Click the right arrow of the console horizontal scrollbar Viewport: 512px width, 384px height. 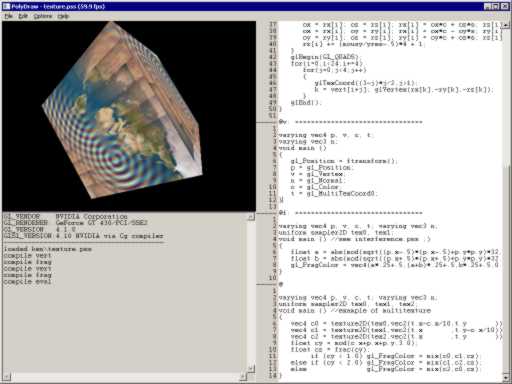coord(244,377)
